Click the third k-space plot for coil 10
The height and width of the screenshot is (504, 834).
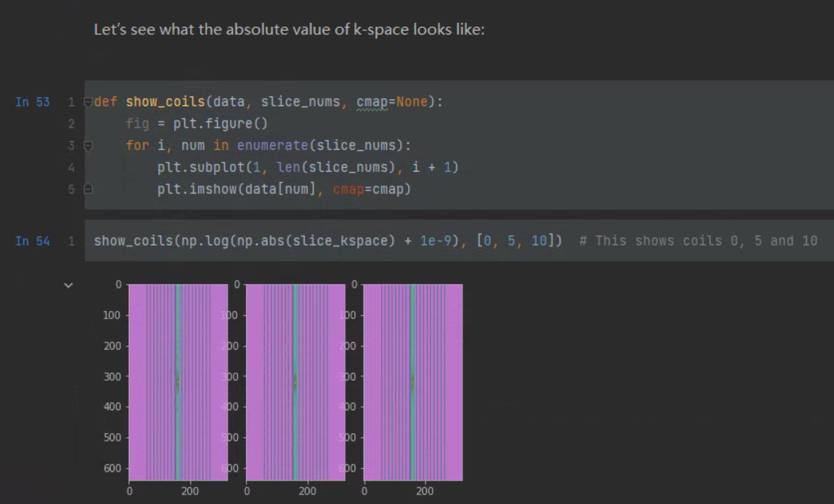[413, 382]
